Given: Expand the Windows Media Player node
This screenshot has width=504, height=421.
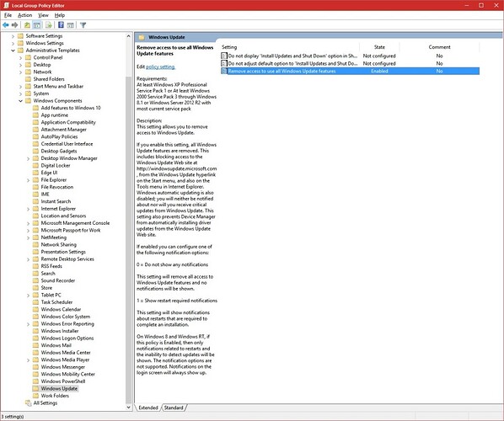Looking at the screenshot, I should (x=28, y=360).
